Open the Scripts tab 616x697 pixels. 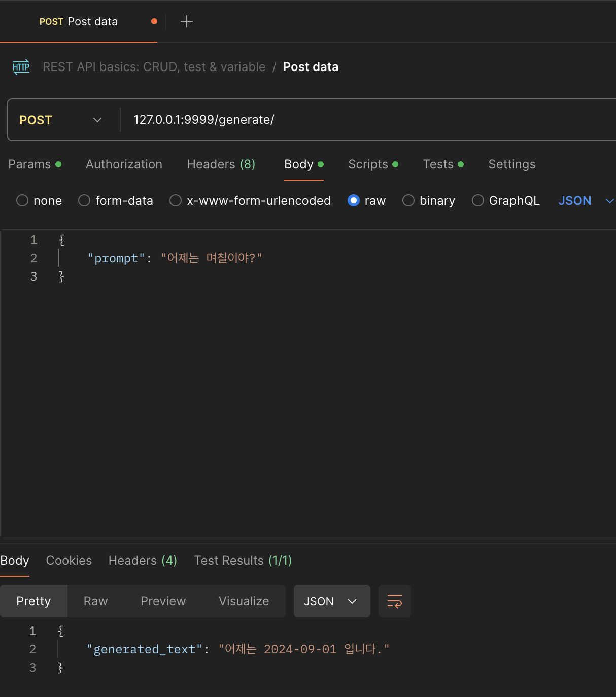(373, 164)
